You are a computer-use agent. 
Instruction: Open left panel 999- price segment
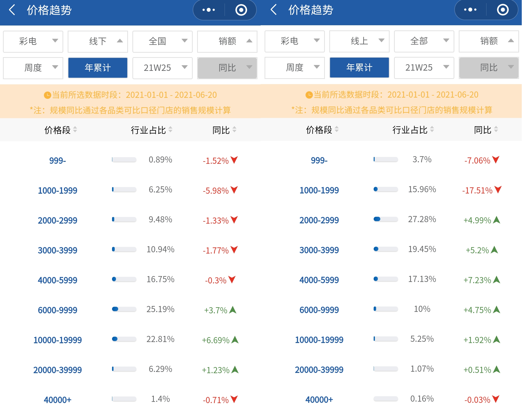(x=58, y=161)
